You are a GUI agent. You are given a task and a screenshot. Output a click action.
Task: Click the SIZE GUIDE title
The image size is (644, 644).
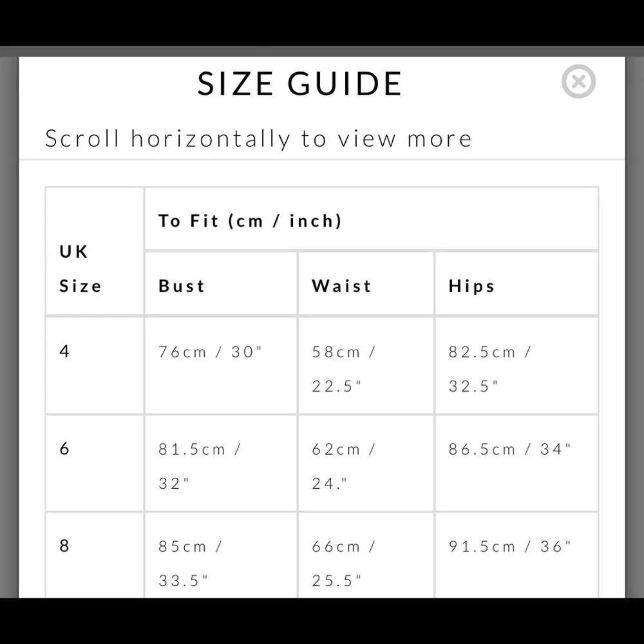299,84
